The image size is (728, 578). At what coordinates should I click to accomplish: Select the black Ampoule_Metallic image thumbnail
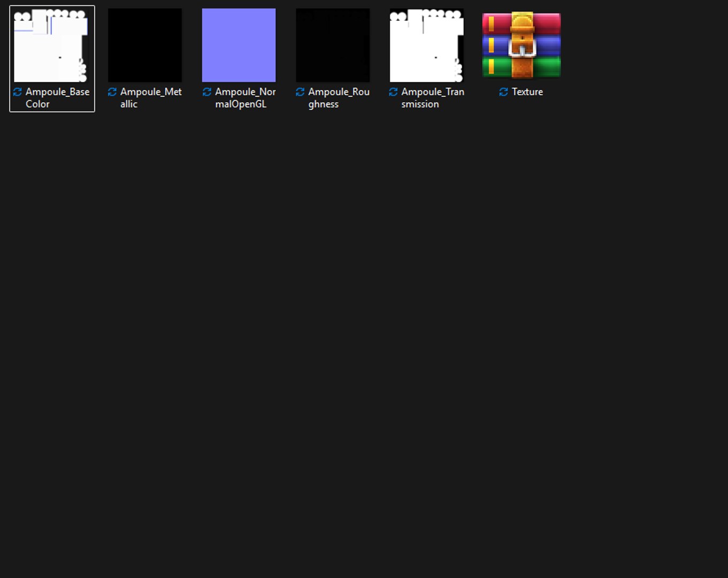click(145, 45)
